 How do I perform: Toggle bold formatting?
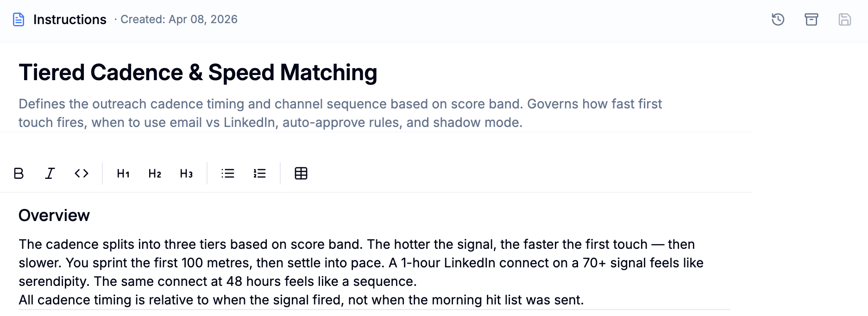tap(19, 173)
